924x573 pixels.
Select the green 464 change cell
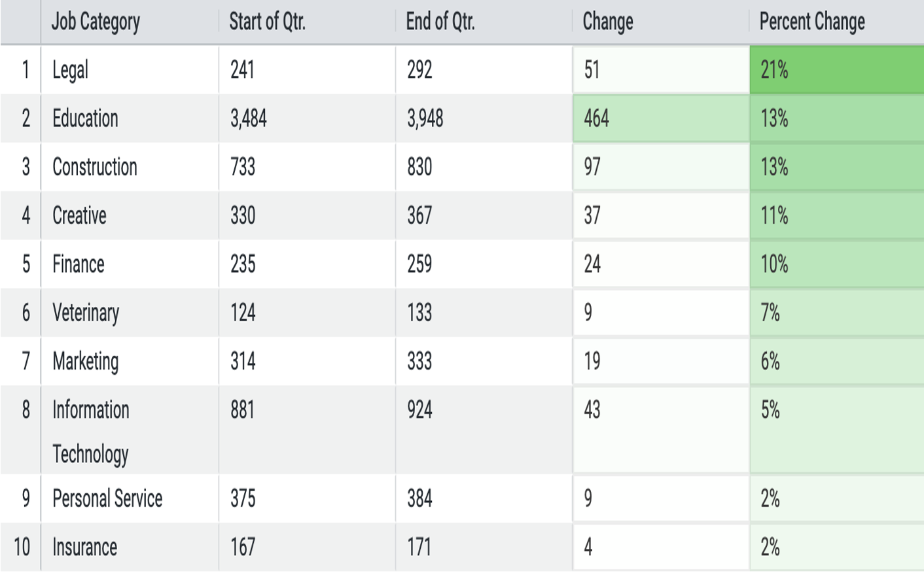point(661,118)
